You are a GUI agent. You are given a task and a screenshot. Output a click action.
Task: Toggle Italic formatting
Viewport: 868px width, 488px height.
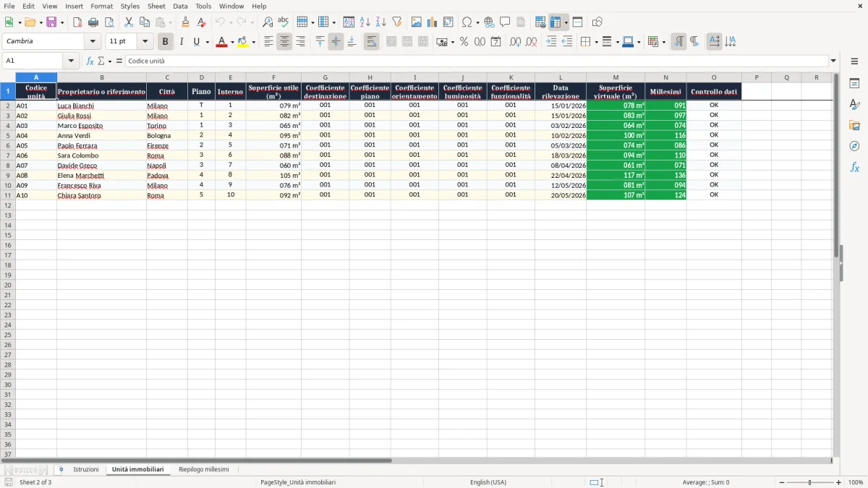(181, 42)
